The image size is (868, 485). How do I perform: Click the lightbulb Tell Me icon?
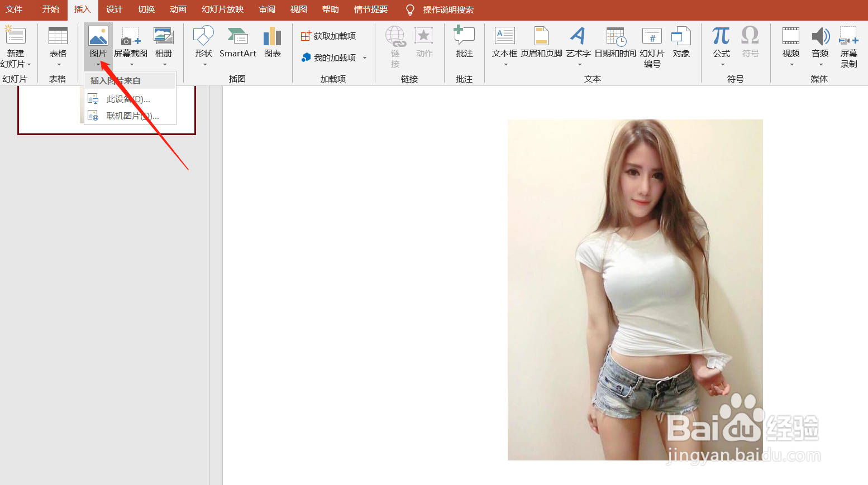410,10
